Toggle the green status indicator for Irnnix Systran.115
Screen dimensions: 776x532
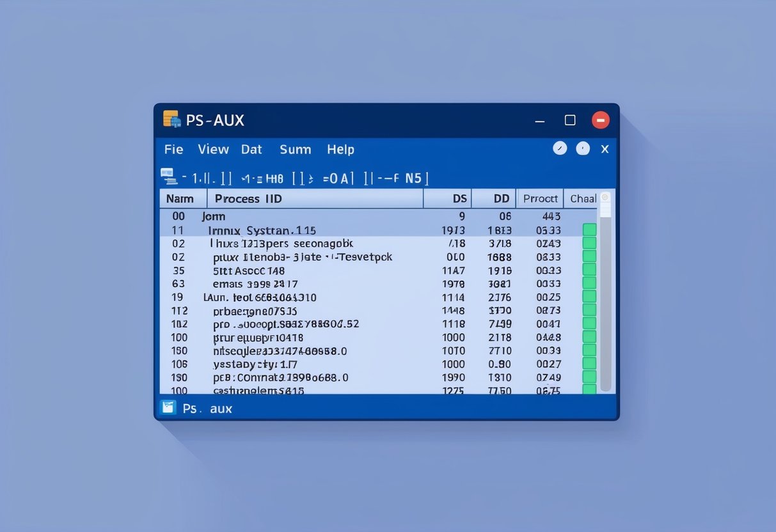pyautogui.click(x=589, y=228)
